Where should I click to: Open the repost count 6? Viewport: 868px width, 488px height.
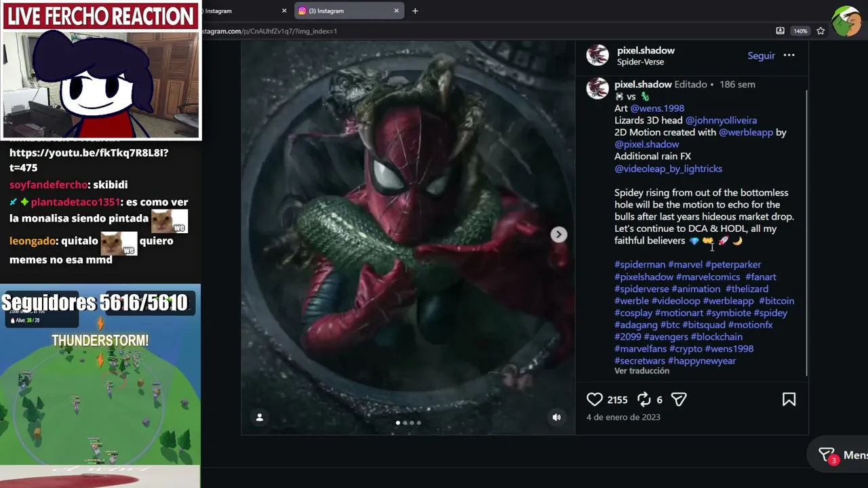click(x=659, y=400)
